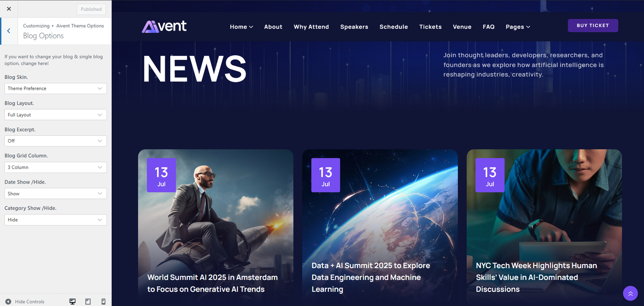Image resolution: width=644 pixels, height=306 pixels.
Task: Go back using the left chevron arrow
Action: (9, 31)
